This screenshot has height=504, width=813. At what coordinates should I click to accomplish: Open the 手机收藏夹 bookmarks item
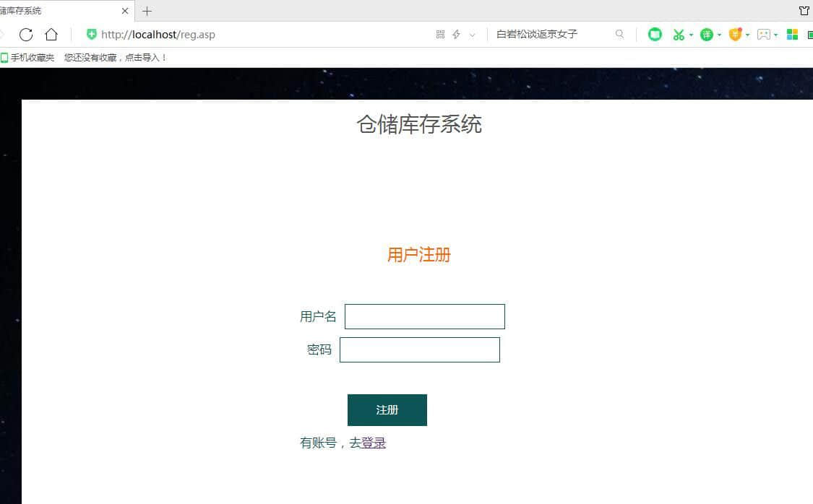pyautogui.click(x=27, y=58)
